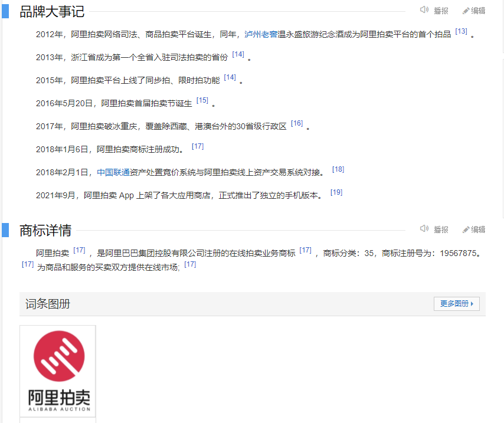
Task: Open citation [14] on the 2013年 line
Action: [238, 54]
